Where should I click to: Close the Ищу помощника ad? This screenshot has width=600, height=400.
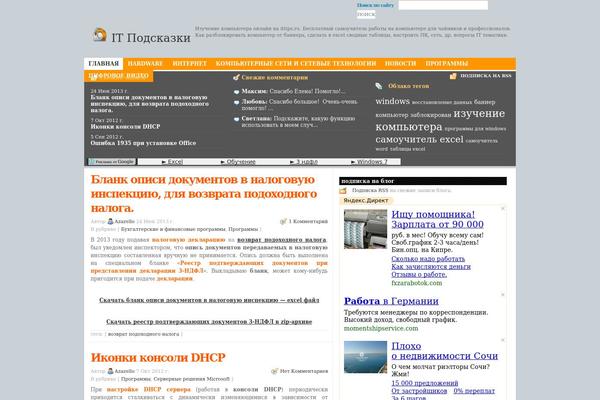503,208
